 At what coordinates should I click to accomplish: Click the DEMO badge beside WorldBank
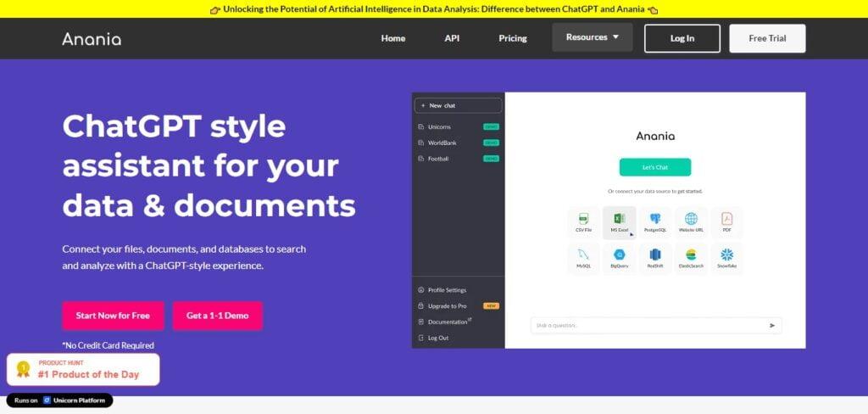[x=491, y=143]
